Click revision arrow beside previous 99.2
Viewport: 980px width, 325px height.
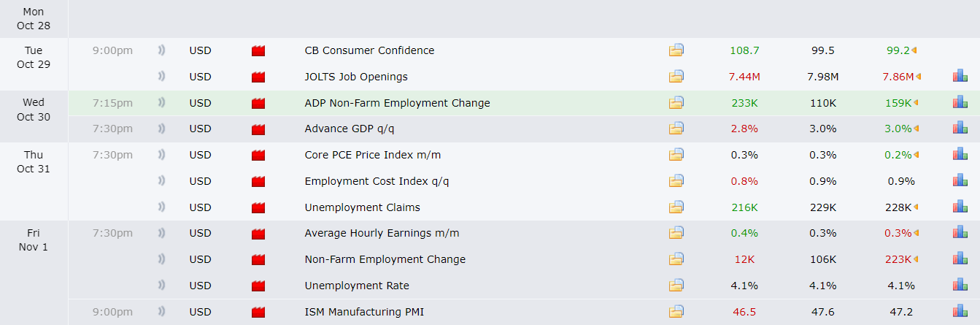tap(914, 50)
